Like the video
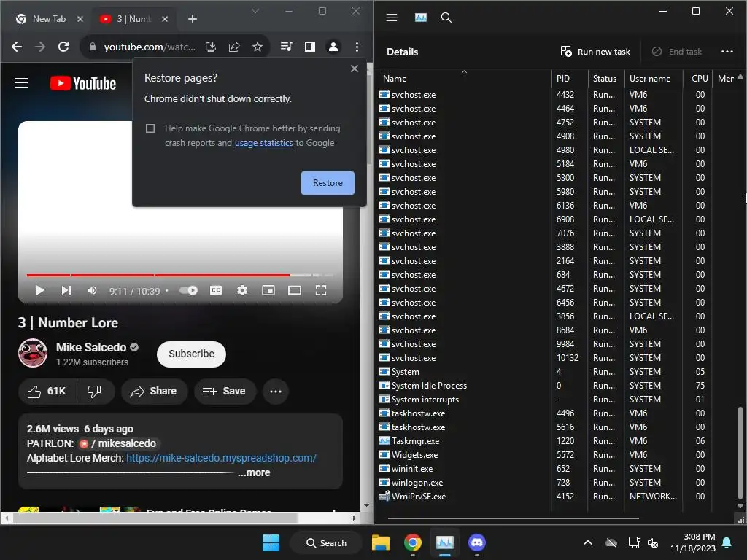The width and height of the screenshot is (747, 560). [47, 392]
